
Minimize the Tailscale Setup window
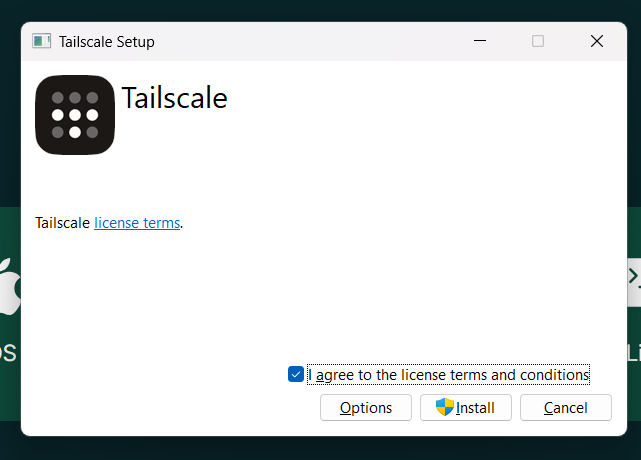tap(480, 41)
